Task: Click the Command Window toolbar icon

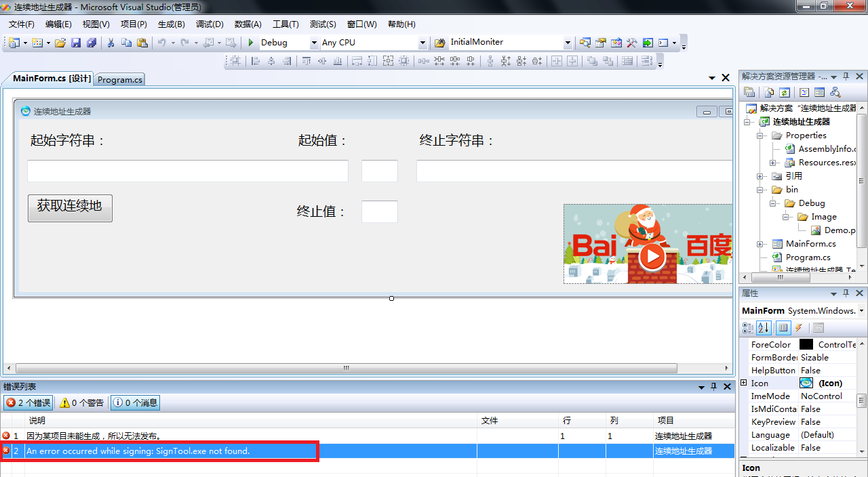Action: pyautogui.click(x=663, y=43)
